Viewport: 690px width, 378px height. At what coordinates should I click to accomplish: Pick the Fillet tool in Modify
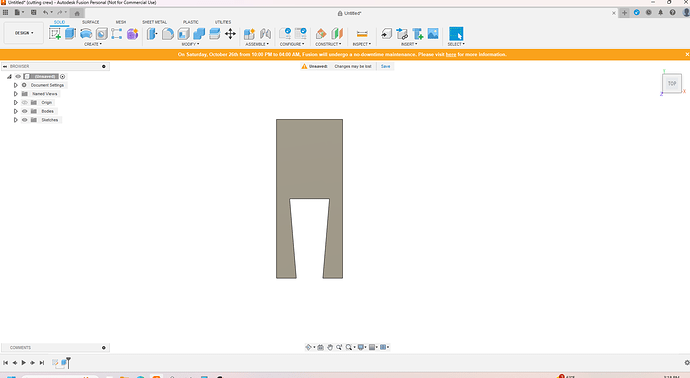[167, 33]
